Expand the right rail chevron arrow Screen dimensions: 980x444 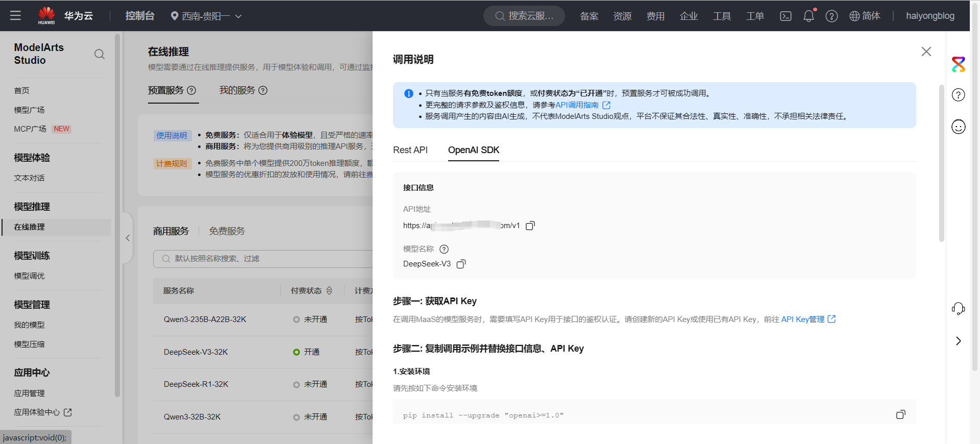tap(959, 341)
